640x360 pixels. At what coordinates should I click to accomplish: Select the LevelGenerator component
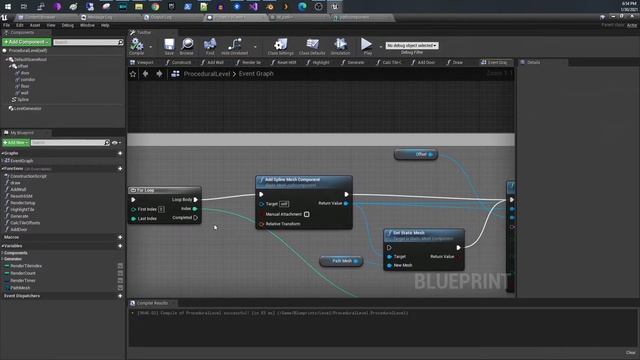point(25,109)
